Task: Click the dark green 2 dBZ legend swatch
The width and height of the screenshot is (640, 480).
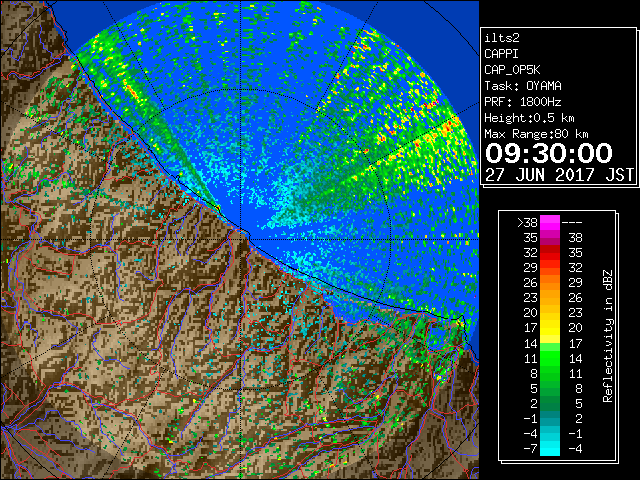Action: (550, 403)
